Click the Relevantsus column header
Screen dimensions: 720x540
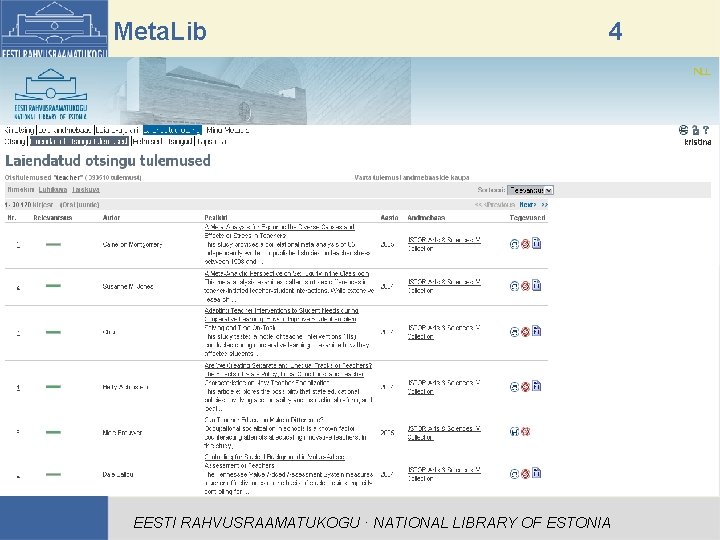click(x=53, y=218)
